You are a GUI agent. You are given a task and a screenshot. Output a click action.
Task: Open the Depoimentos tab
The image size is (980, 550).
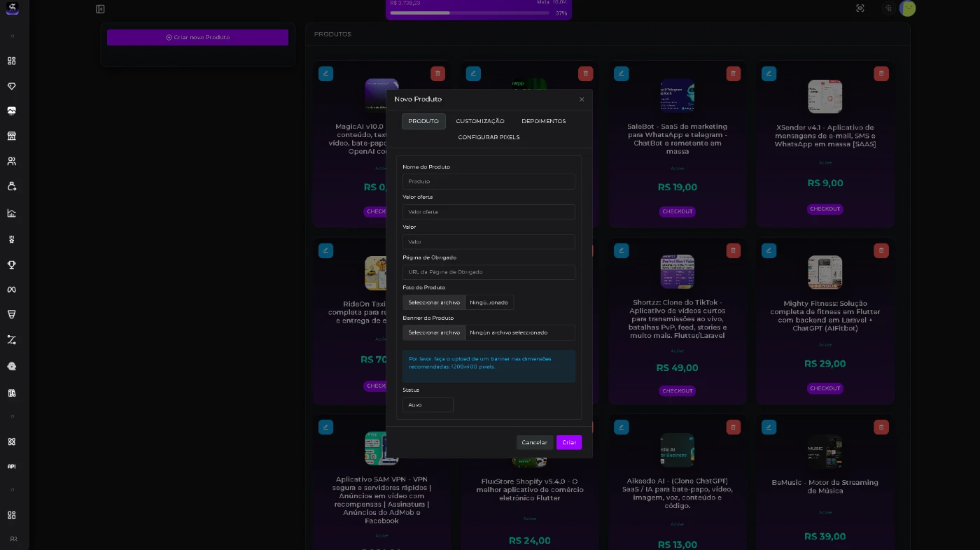coord(543,121)
